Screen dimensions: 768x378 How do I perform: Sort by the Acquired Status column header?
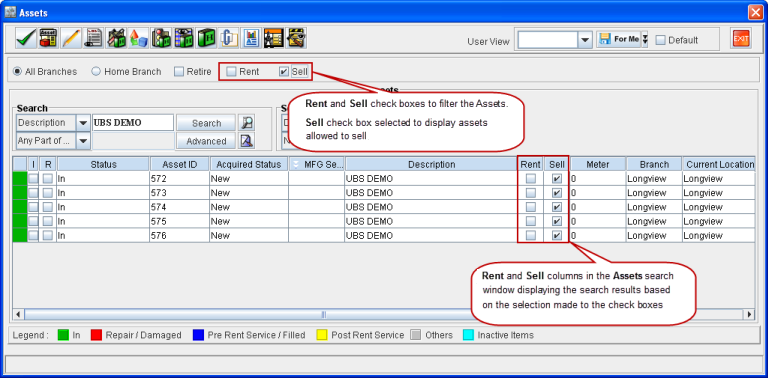coord(249,165)
